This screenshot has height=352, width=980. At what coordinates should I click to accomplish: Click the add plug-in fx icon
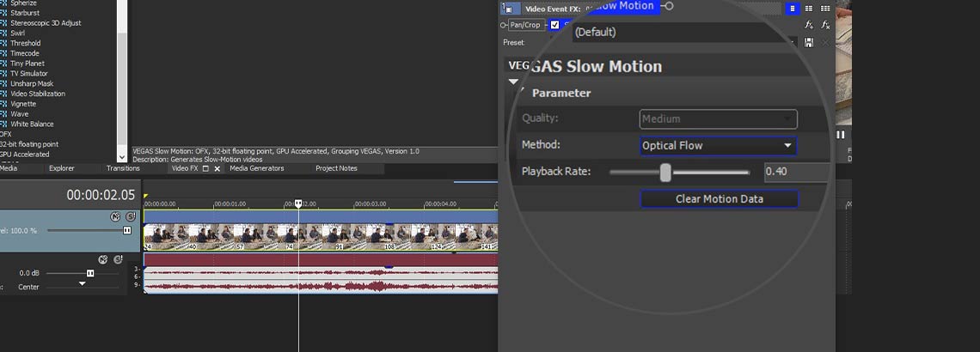(809, 25)
